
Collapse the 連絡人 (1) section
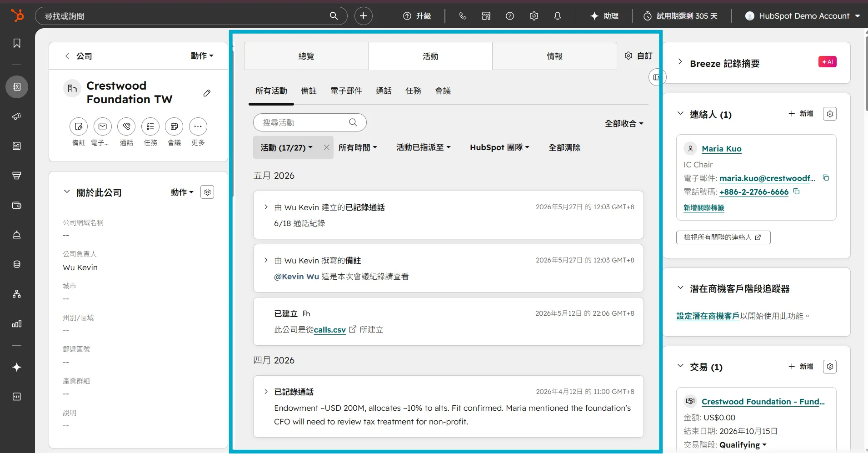pyautogui.click(x=680, y=113)
